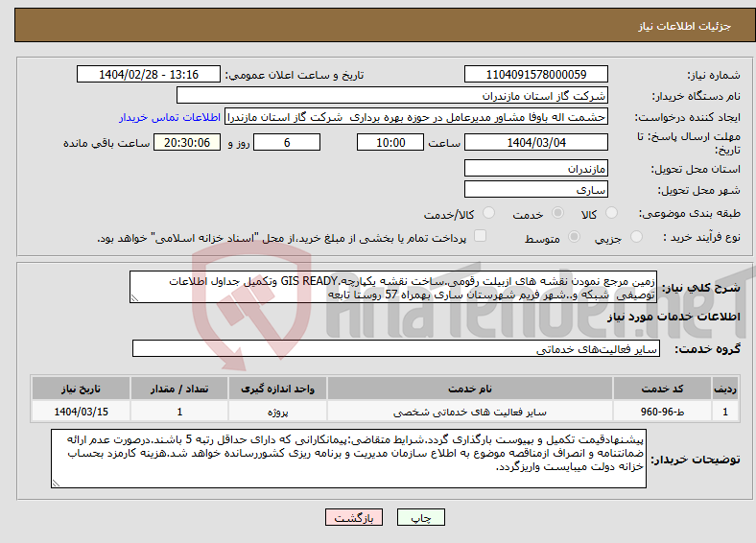Click the buyer notes textarea توضیحات خریدار

[348, 459]
